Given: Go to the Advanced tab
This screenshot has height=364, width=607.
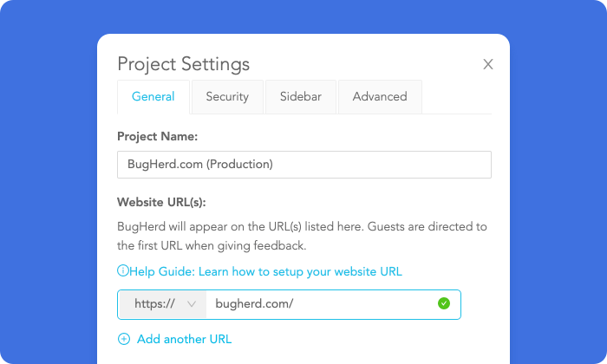Looking at the screenshot, I should click(x=380, y=97).
